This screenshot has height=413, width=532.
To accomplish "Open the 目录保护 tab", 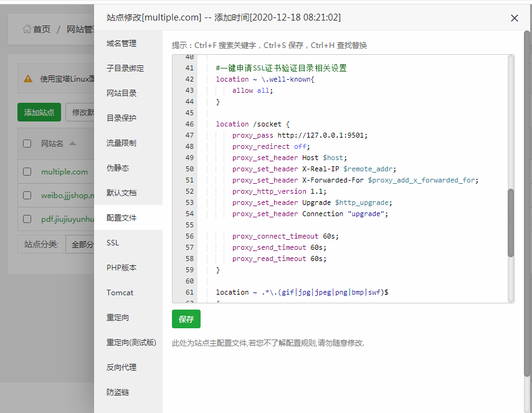I will [128, 118].
